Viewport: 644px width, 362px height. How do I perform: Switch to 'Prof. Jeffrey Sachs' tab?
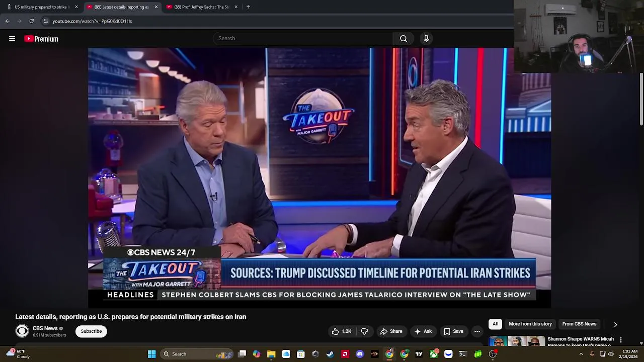[x=201, y=7]
